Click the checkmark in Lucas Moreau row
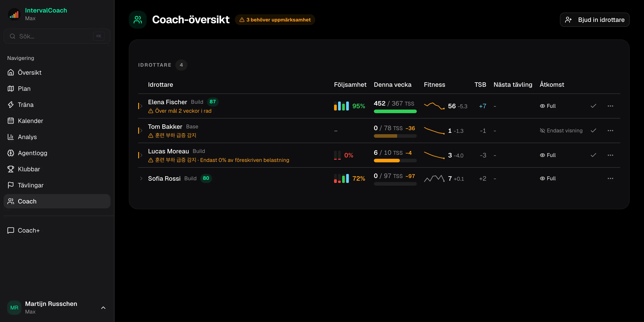The image size is (644, 322). 593,155
